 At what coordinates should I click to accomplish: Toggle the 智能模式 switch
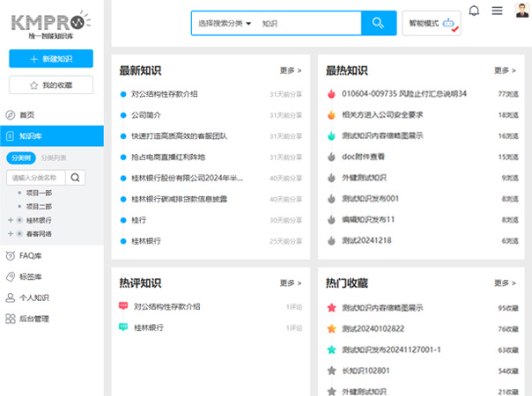[x=431, y=23]
